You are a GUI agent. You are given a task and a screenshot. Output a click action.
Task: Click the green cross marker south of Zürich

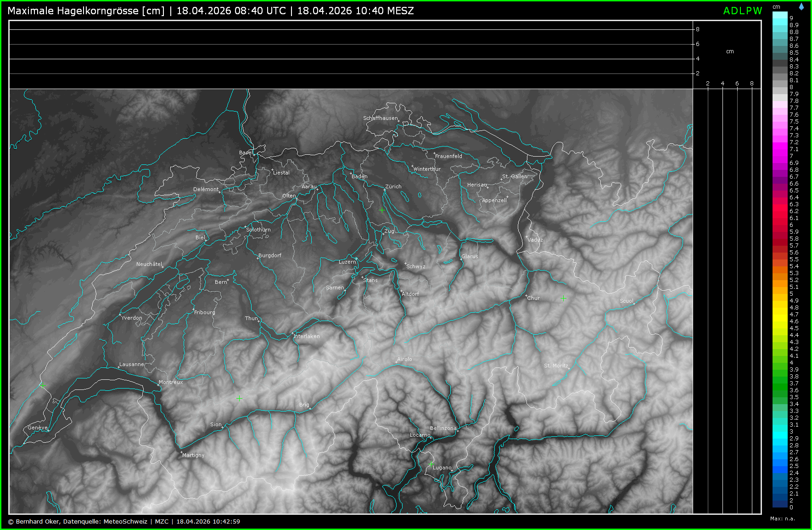coord(382,210)
